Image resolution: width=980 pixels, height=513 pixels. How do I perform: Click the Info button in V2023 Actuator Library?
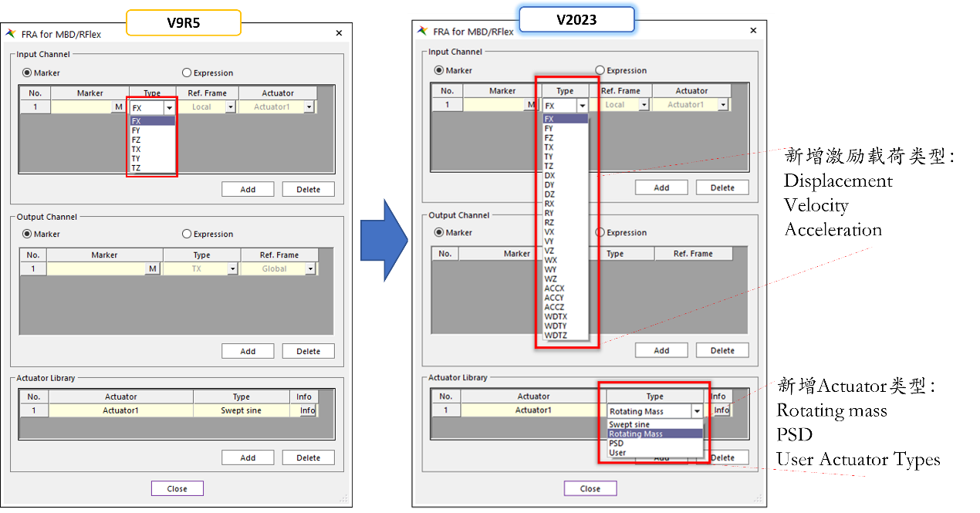point(721,410)
